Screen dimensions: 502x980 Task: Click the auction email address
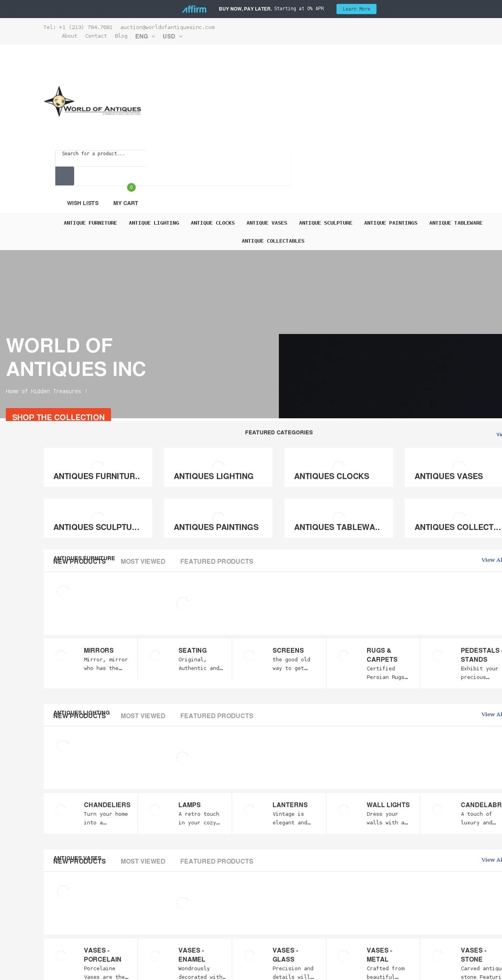click(167, 27)
